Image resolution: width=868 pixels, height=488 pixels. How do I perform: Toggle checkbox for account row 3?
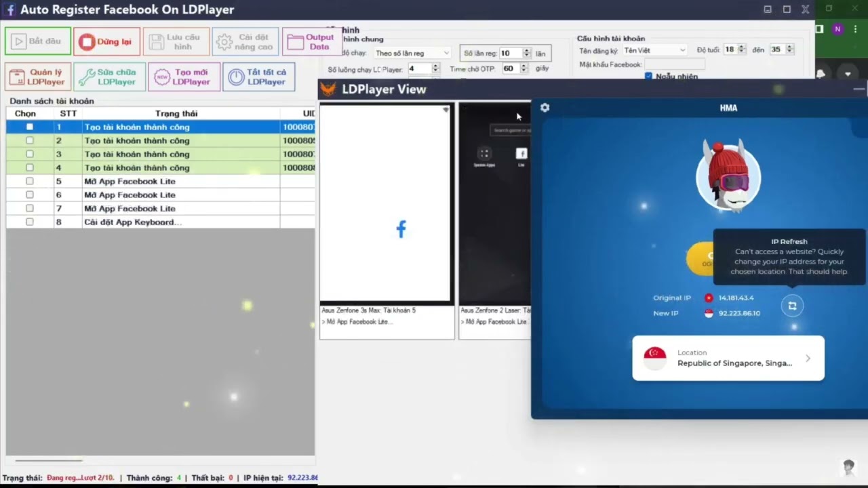pyautogui.click(x=29, y=154)
